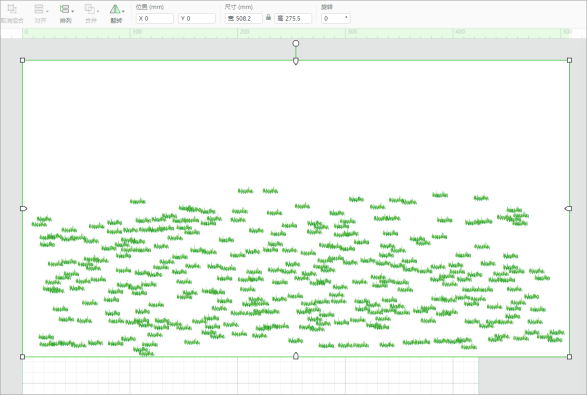Open the align dropdown arrow

(47, 11)
